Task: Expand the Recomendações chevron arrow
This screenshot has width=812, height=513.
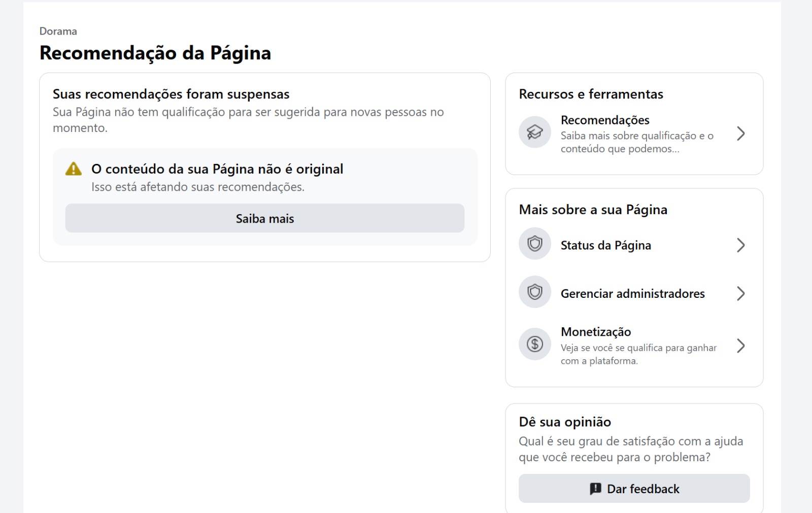Action: (741, 133)
